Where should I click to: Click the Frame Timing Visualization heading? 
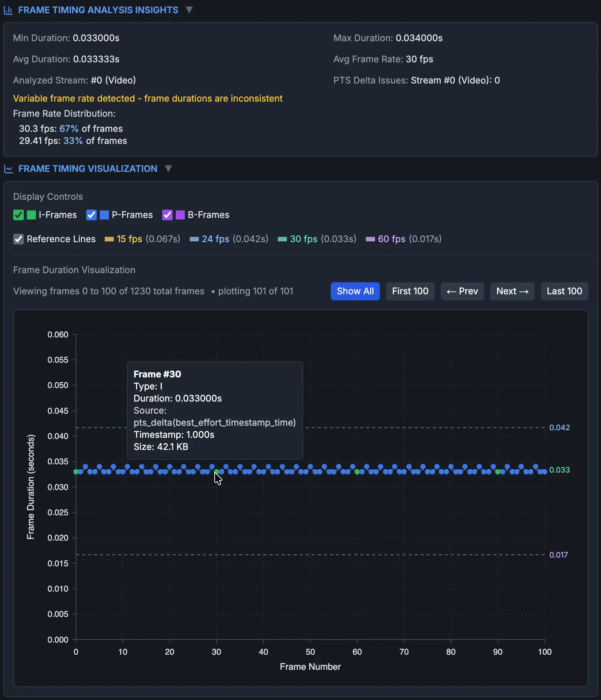pyautogui.click(x=88, y=169)
